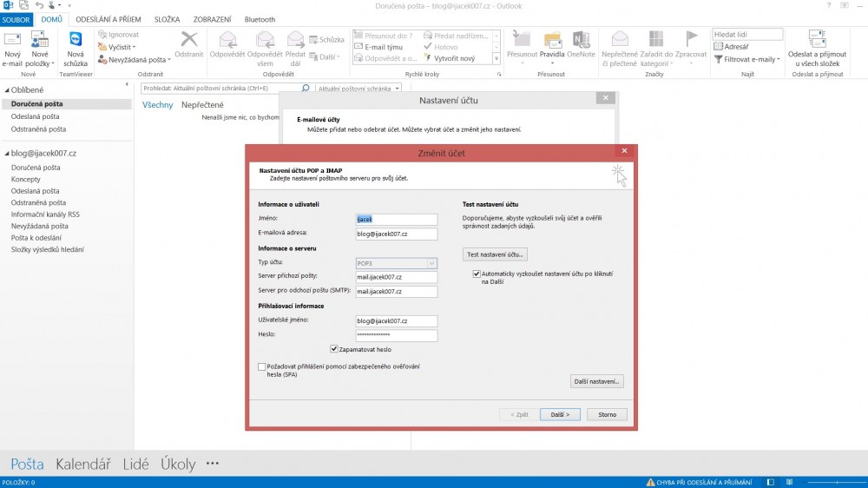The image size is (868, 488).
Task: Uncheck Zapamatovat heslo checkbox
Action: pyautogui.click(x=334, y=349)
